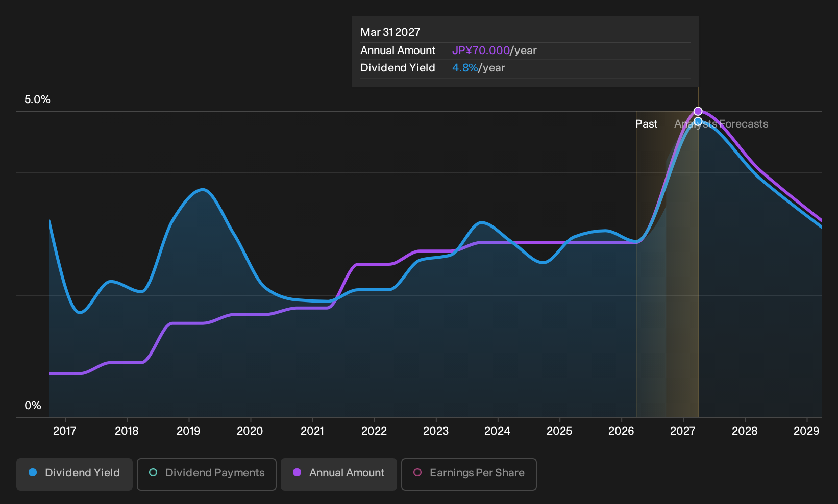
Task: Click the 4.8% dividend yield tooltip value
Action: pyautogui.click(x=465, y=68)
